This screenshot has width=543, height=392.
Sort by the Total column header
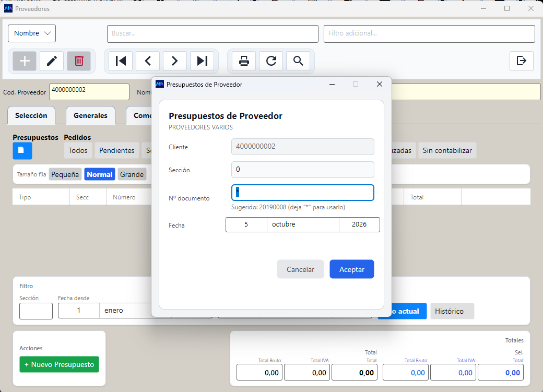tap(432, 197)
